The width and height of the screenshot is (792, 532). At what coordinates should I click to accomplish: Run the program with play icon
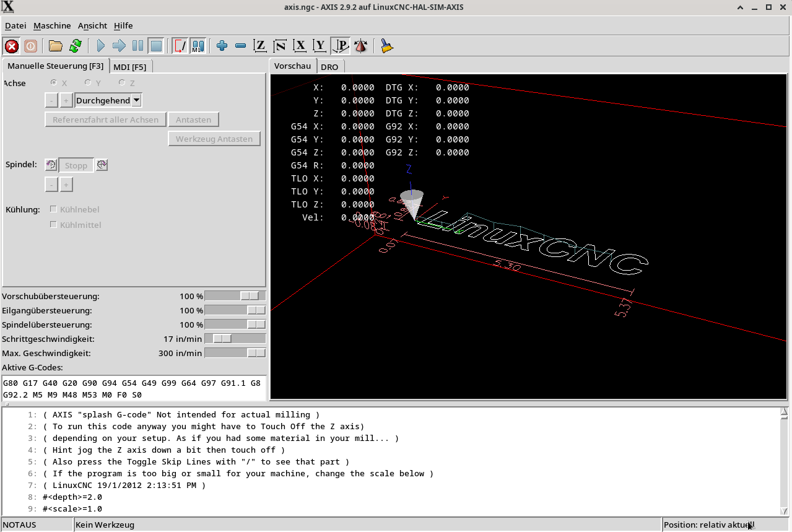coord(101,46)
